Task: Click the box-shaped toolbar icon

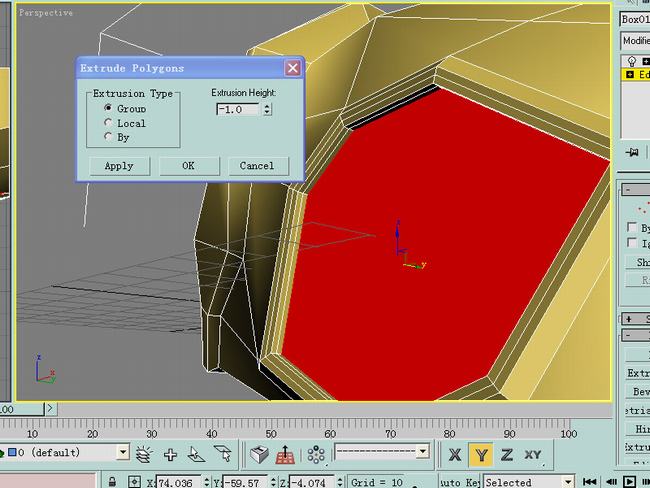Action: pos(260,455)
